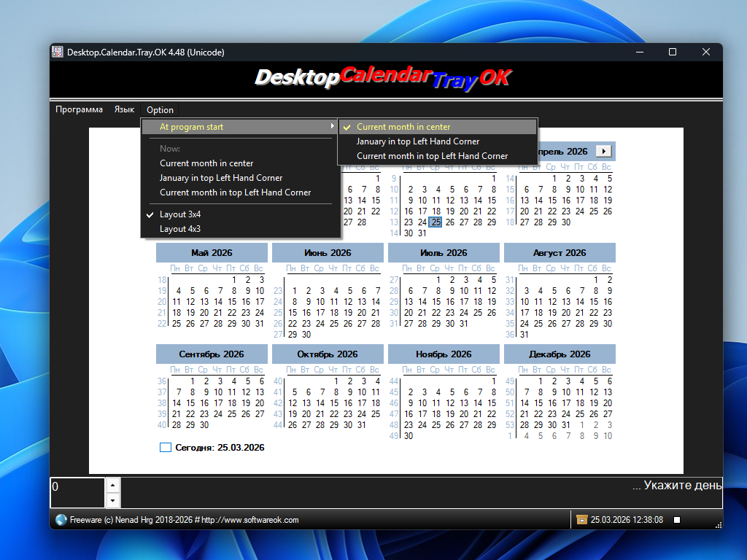Viewport: 747px width, 560px height.
Task: Select highlighted day 25 in March
Action: coord(436,222)
